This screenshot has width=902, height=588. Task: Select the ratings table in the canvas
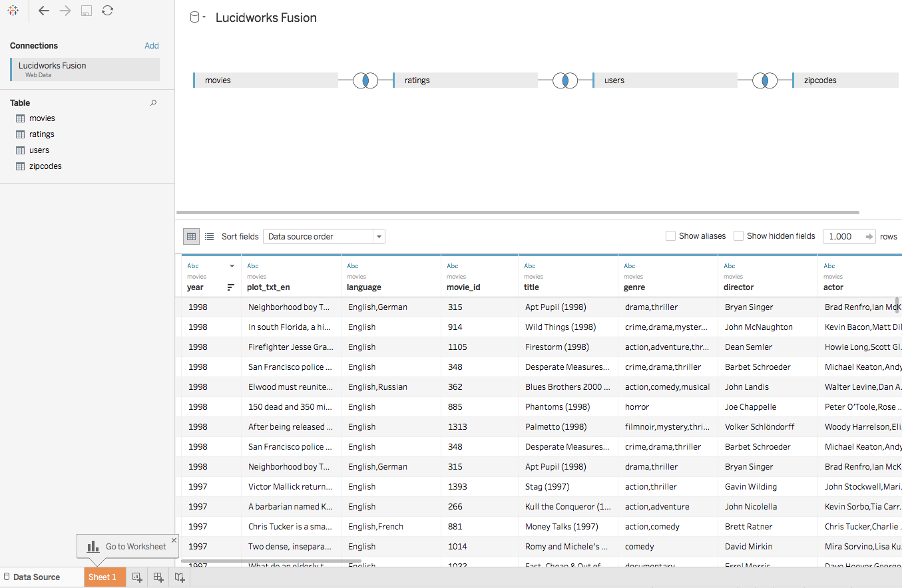pyautogui.click(x=465, y=80)
